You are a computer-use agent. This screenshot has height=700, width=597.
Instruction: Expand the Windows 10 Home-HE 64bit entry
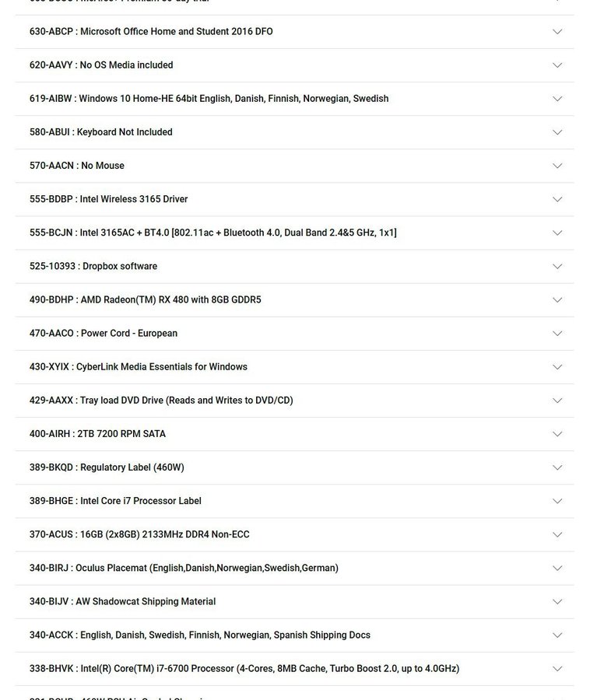(x=557, y=99)
